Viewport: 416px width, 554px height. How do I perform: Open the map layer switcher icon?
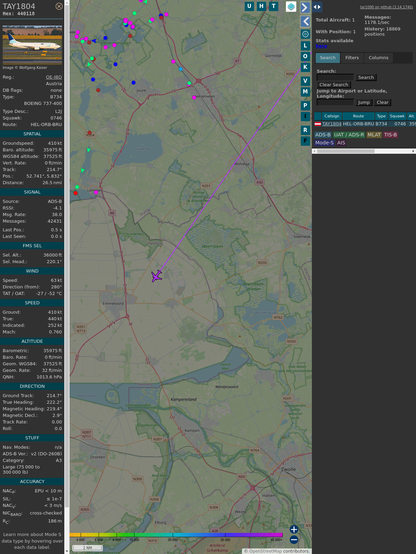(291, 6)
